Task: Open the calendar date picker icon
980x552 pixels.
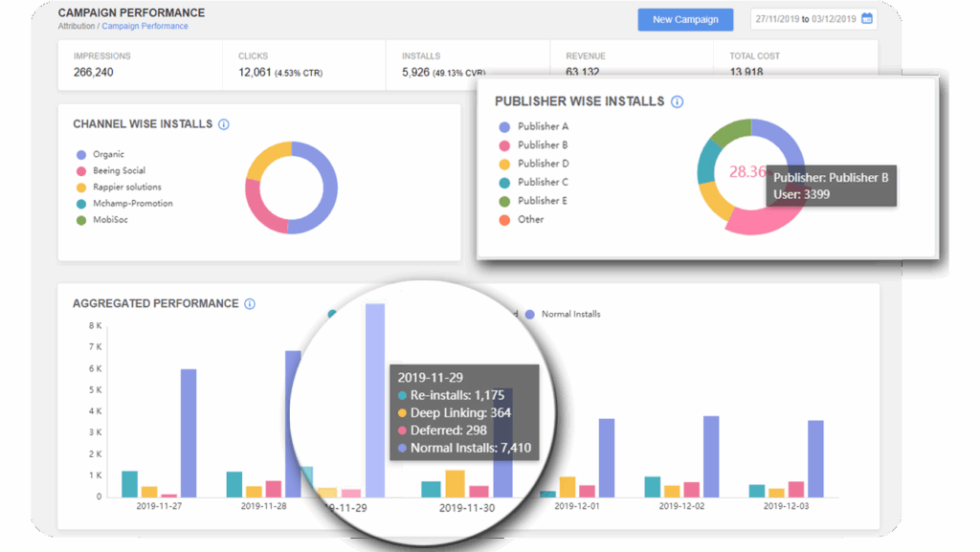Action: click(x=867, y=19)
